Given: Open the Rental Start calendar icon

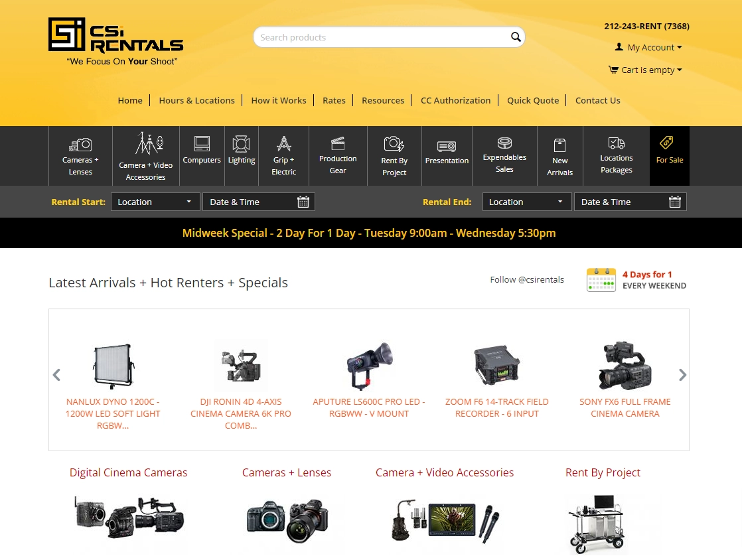Looking at the screenshot, I should point(303,202).
